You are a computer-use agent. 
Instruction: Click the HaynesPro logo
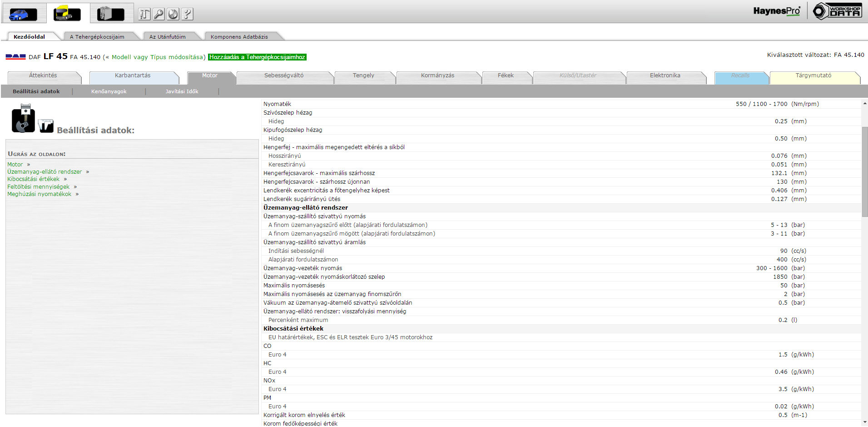[x=776, y=11]
